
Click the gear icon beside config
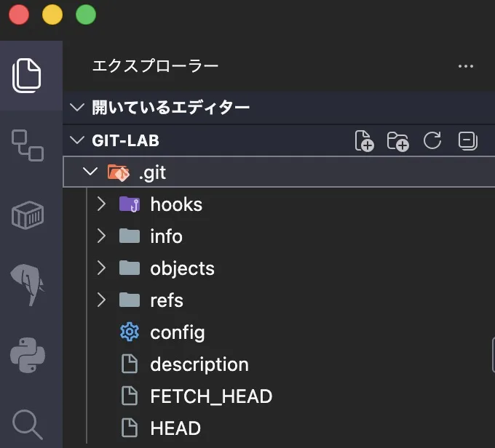[130, 332]
